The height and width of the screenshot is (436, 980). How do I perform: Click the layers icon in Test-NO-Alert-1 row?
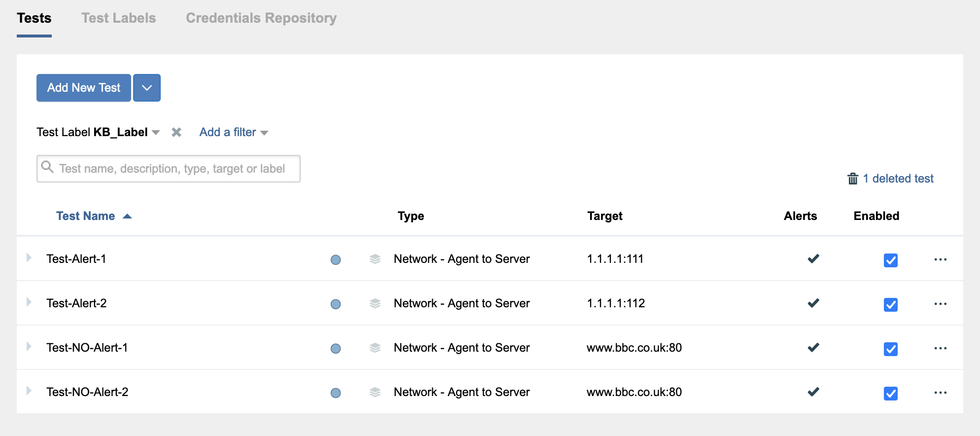[375, 348]
